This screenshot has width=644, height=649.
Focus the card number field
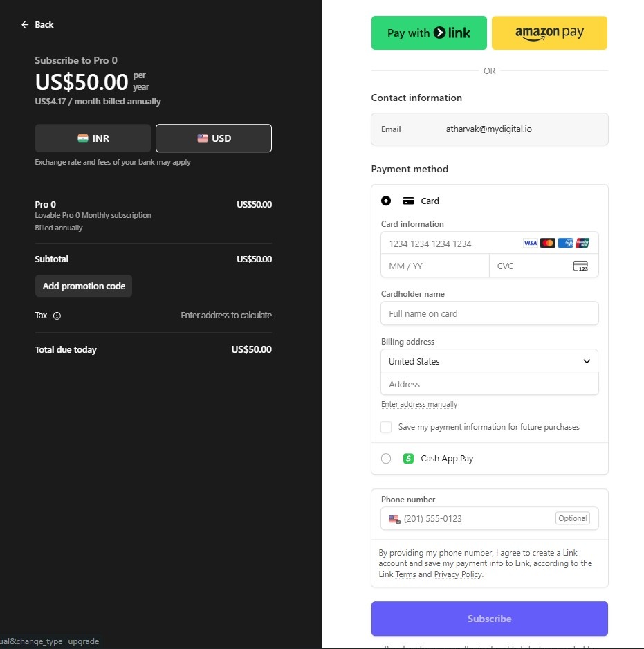tap(489, 244)
